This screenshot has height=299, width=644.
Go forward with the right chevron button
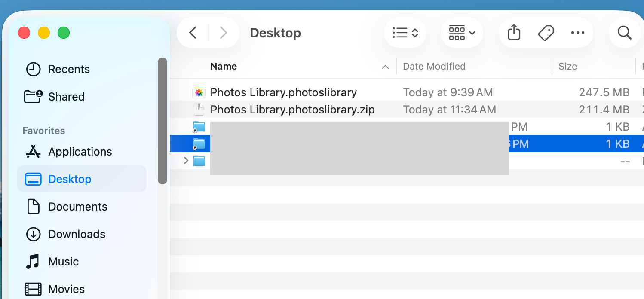[x=223, y=33]
